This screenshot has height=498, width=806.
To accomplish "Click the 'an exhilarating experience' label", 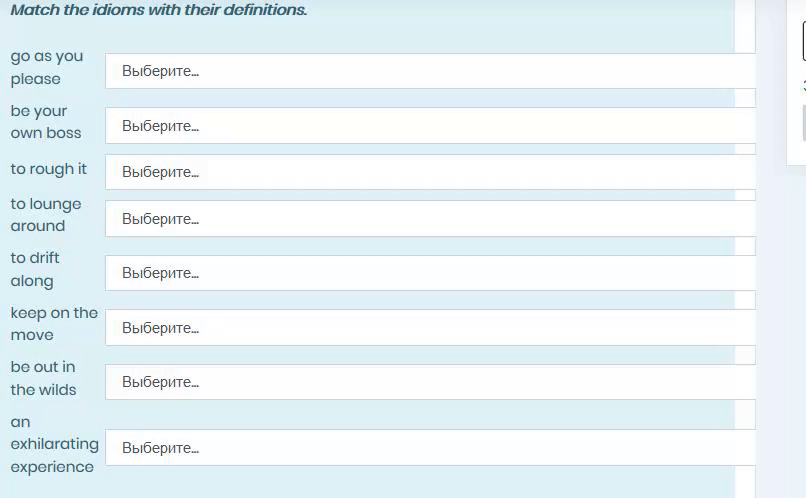I will [x=54, y=444].
